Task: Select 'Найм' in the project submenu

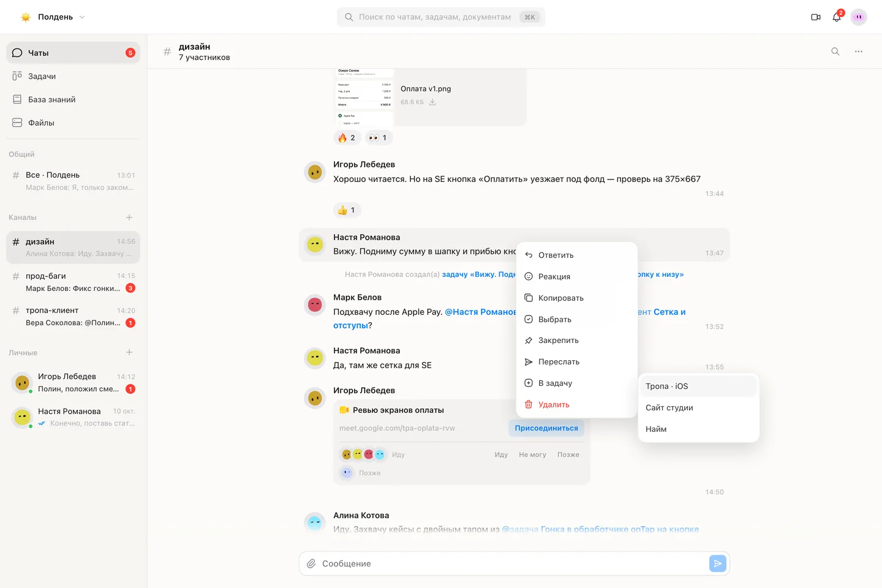Action: coord(699,429)
